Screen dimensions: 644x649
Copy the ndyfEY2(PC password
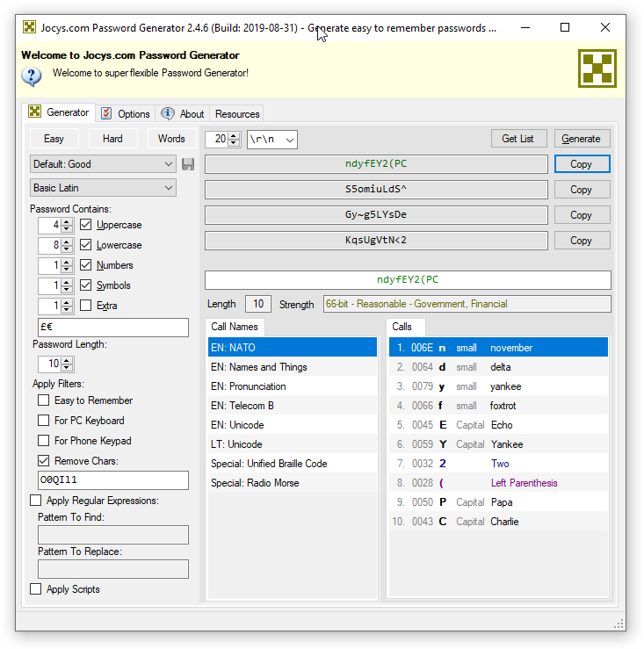coord(582,164)
